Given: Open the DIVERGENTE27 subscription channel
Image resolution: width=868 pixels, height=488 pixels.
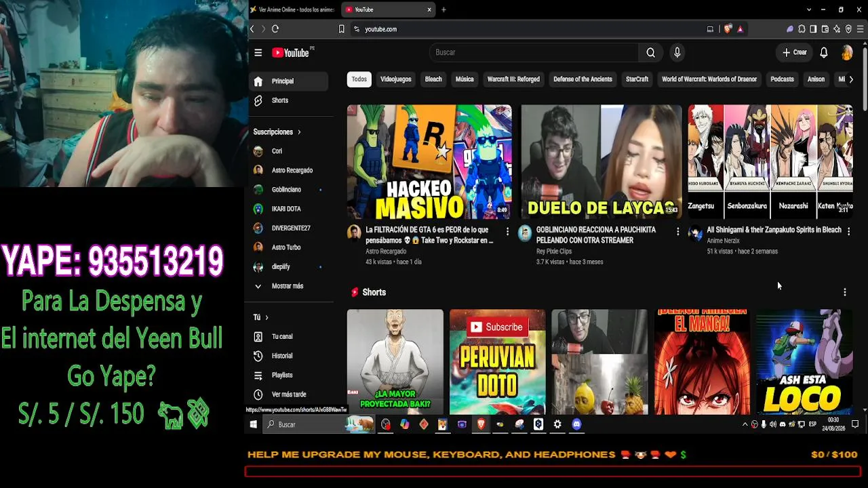Looking at the screenshot, I should point(288,228).
